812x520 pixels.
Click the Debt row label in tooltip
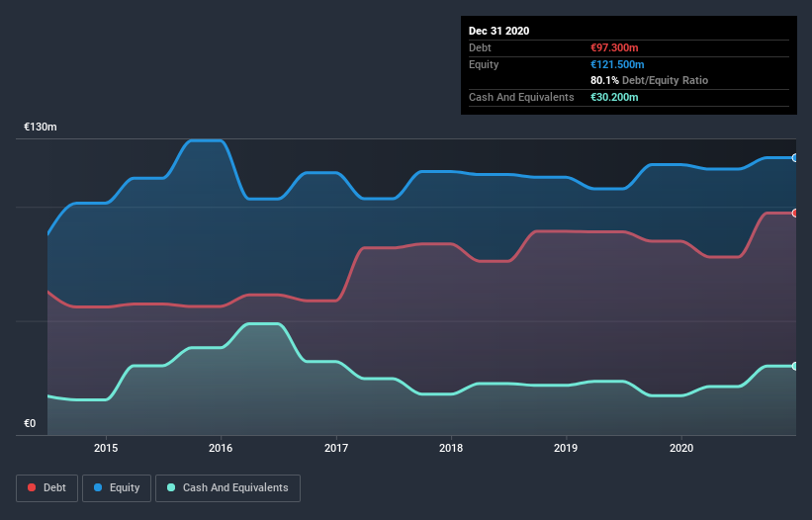[480, 47]
